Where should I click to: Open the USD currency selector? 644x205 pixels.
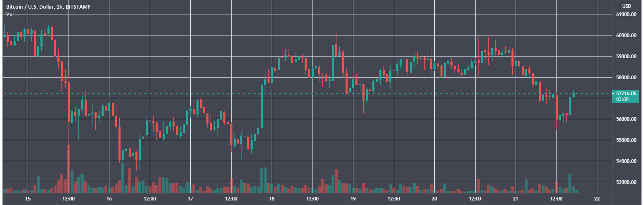click(626, 6)
